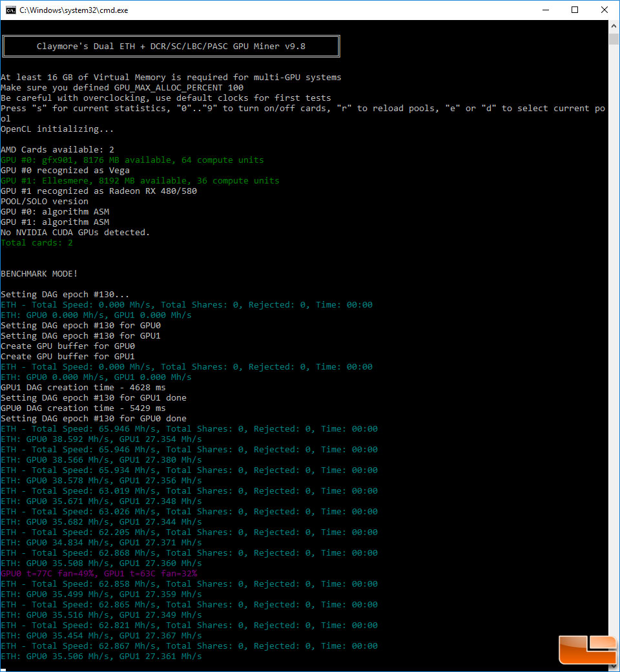This screenshot has height=672, width=620.
Task: Click the line "GPU0 34.834 Mh/s, GPU1 27.371 Mh/s"
Action: tap(101, 543)
